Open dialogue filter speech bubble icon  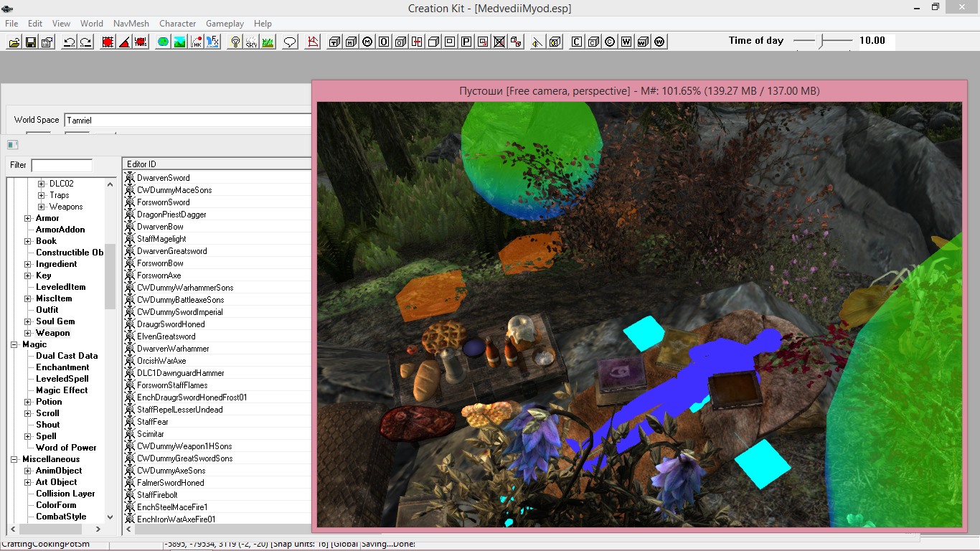(x=290, y=42)
